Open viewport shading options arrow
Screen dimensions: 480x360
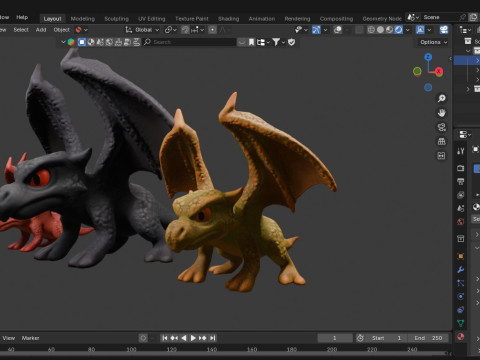(x=407, y=30)
